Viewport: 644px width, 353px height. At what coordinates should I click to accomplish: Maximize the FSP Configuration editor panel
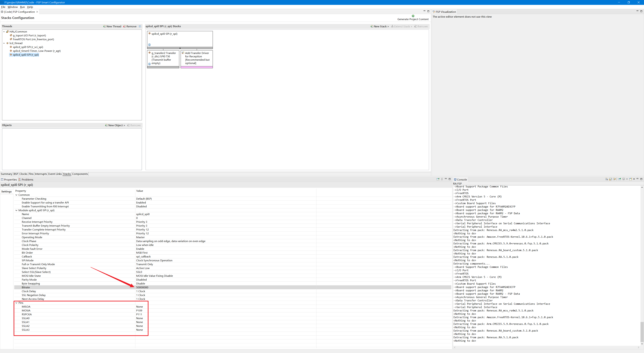428,11
